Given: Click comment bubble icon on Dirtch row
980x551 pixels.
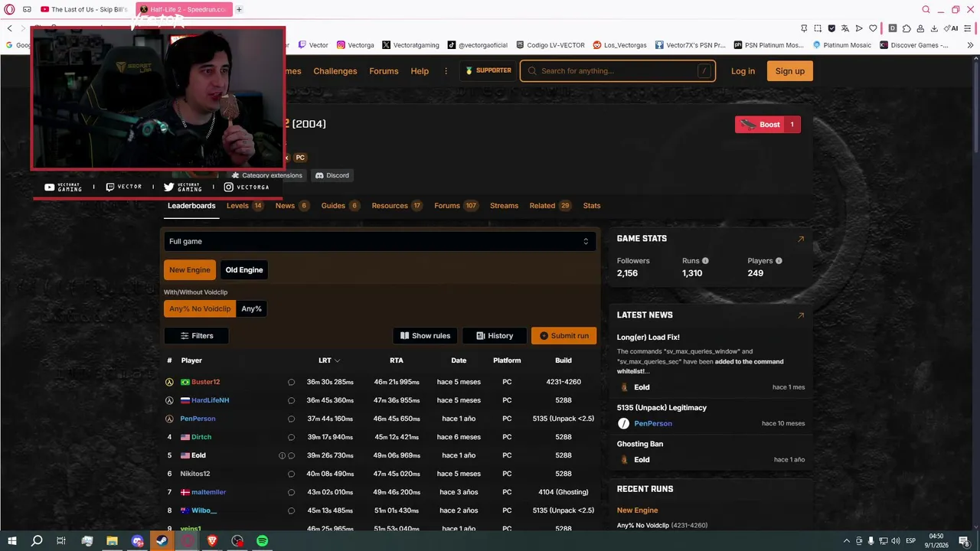Looking at the screenshot, I should tap(291, 437).
